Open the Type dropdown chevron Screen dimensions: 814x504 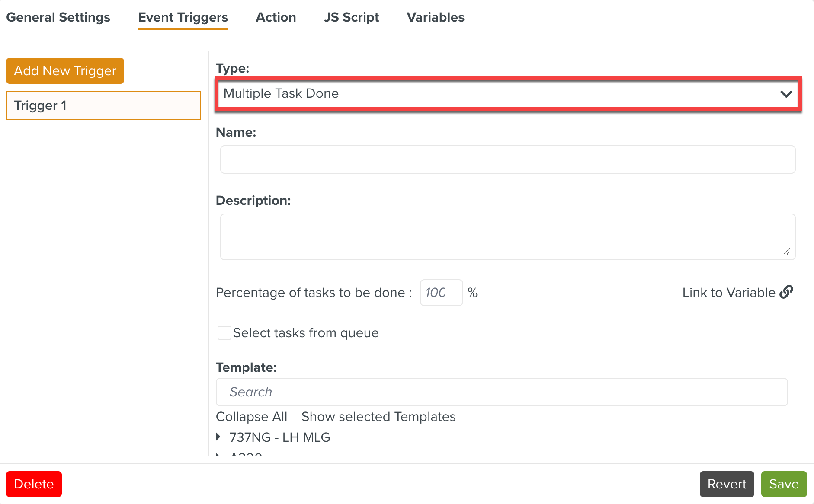786,94
